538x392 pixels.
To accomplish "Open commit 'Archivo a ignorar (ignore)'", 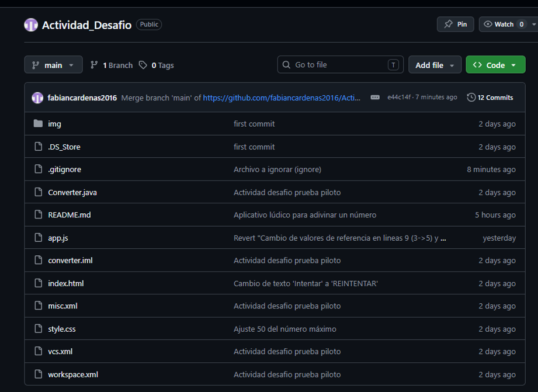I will (x=277, y=169).
